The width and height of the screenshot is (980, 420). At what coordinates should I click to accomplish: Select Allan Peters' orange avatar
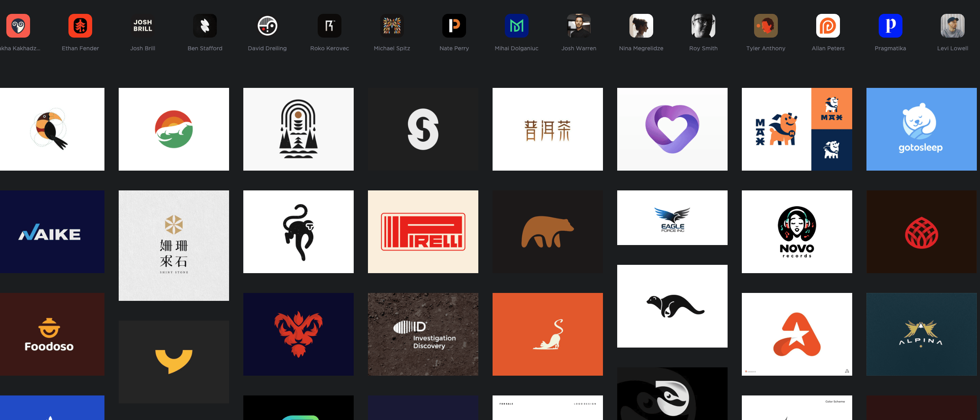click(x=828, y=26)
